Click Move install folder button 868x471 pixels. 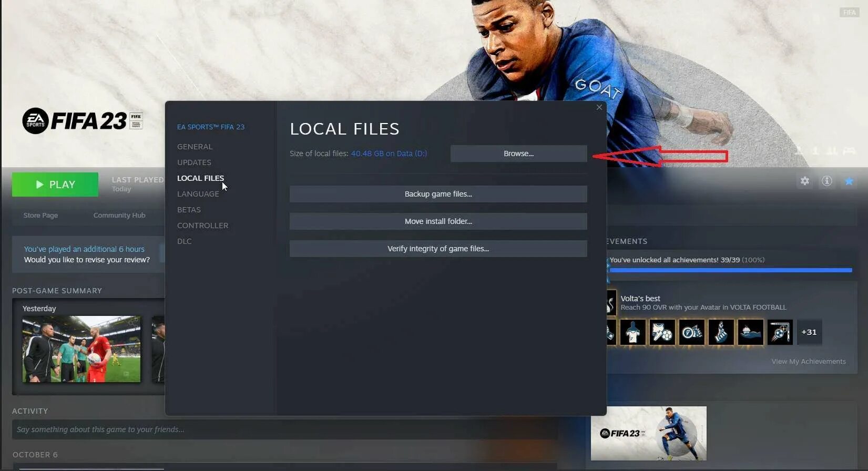[x=438, y=221]
